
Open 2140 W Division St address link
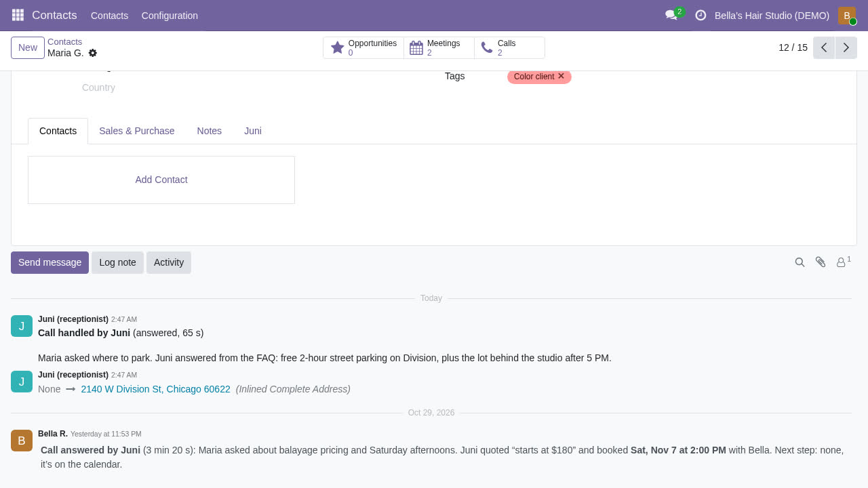tap(155, 389)
